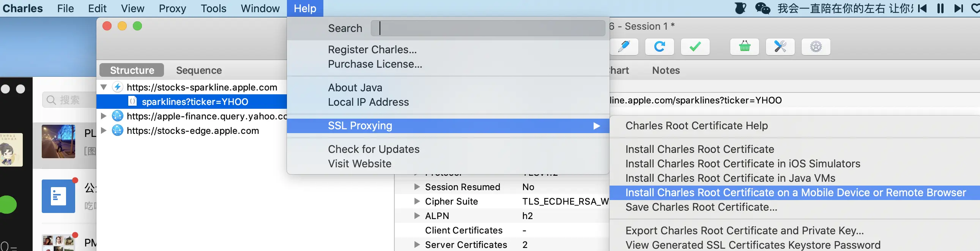Choose Local IP Address menu item
This screenshot has width=980, height=251.
click(448, 102)
